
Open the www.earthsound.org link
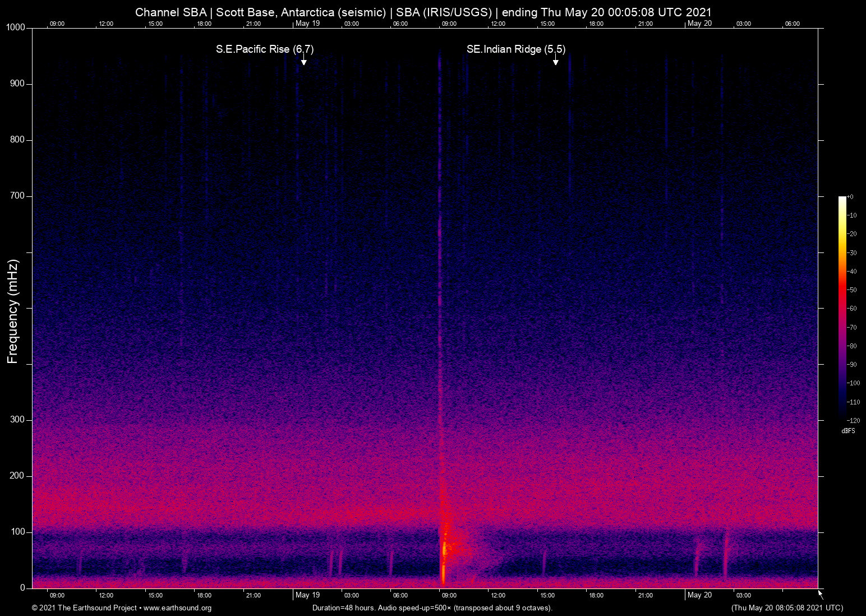(x=179, y=608)
